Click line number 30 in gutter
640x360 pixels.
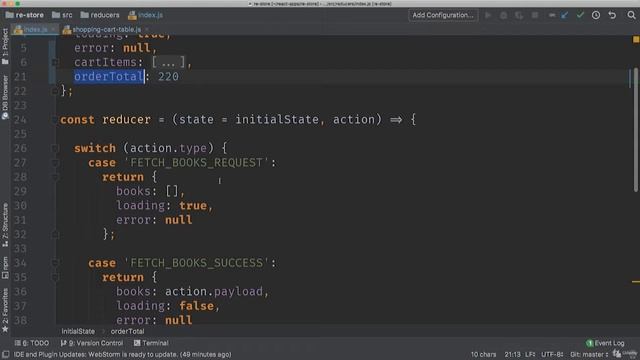(x=20, y=206)
